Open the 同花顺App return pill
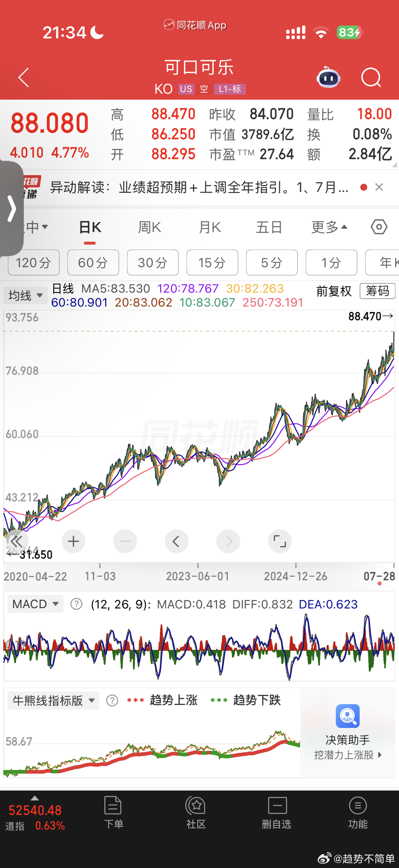 pos(195,25)
